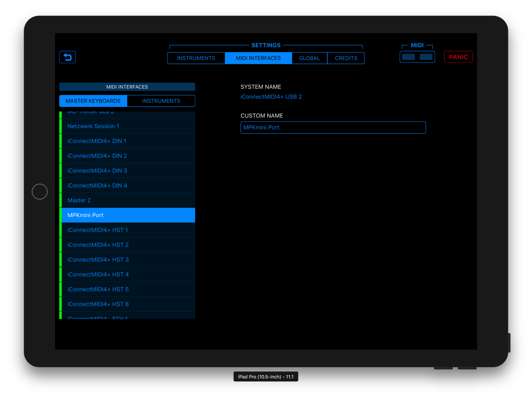Click the back arrow icon

click(x=67, y=57)
